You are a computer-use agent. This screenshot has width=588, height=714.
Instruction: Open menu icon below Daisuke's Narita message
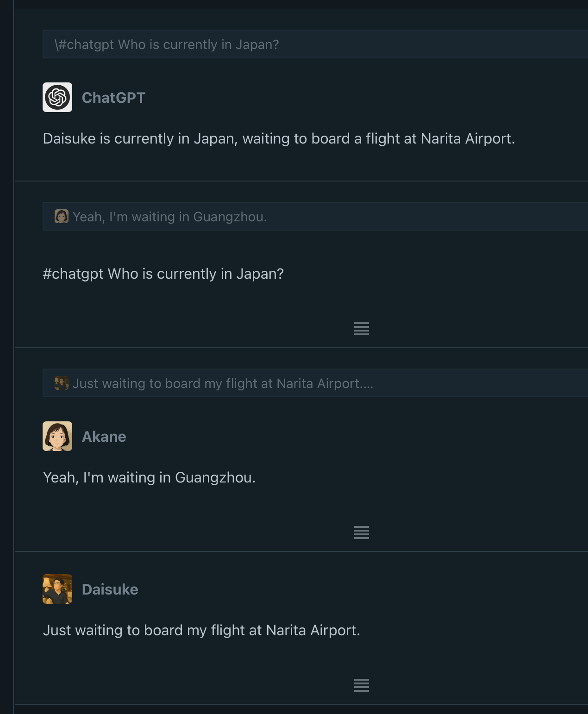(x=361, y=685)
